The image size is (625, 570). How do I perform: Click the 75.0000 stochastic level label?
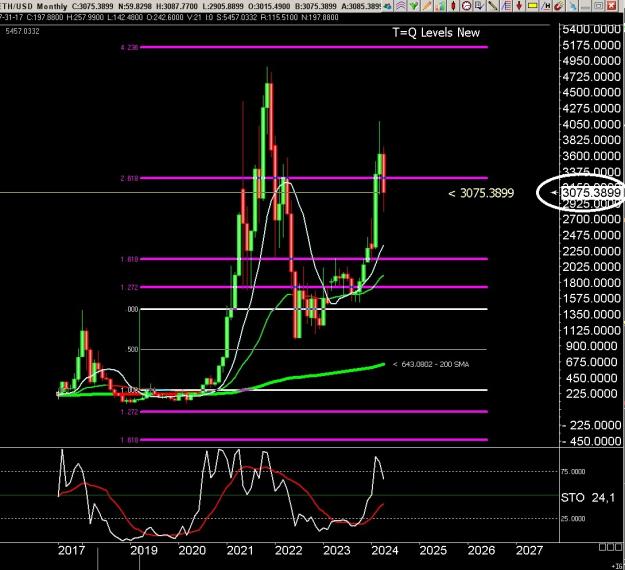pyautogui.click(x=573, y=472)
